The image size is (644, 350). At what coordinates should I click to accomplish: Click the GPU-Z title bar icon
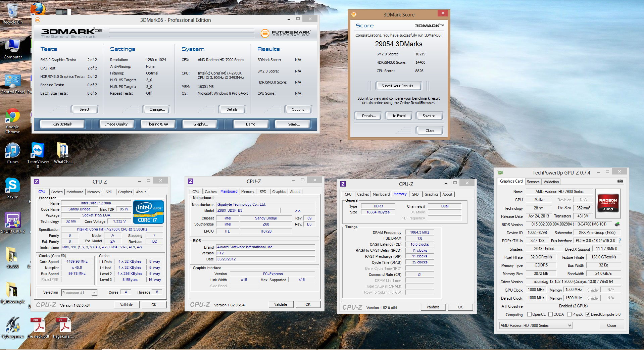pyautogui.click(x=500, y=172)
